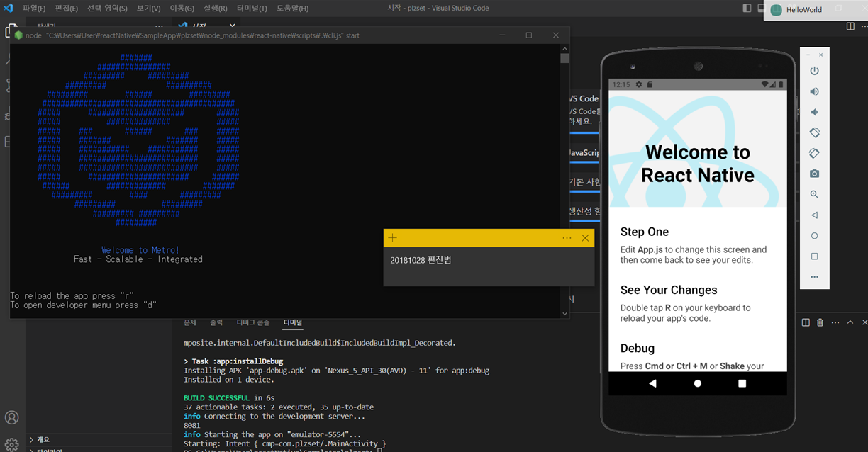Open sticky note three-dots menu
Viewport: 868px width, 452px height.
(x=567, y=238)
